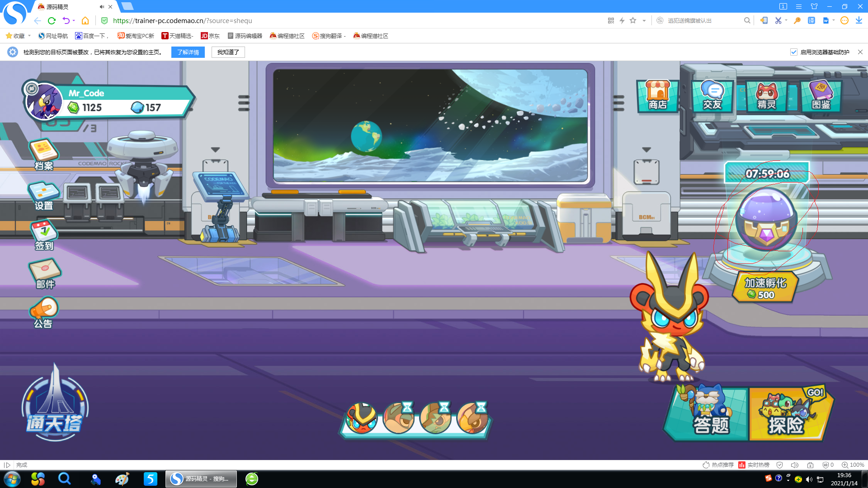The image size is (868, 488).
Task: Open the browser downloads icon
Action: click(x=859, y=21)
